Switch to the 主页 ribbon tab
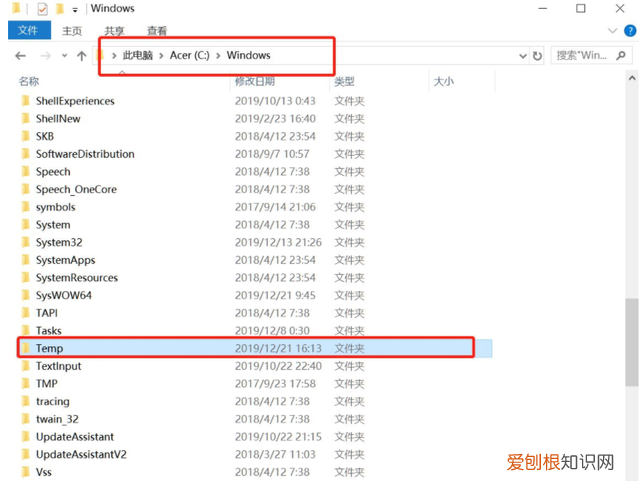This screenshot has width=640, height=481. pos(72,31)
